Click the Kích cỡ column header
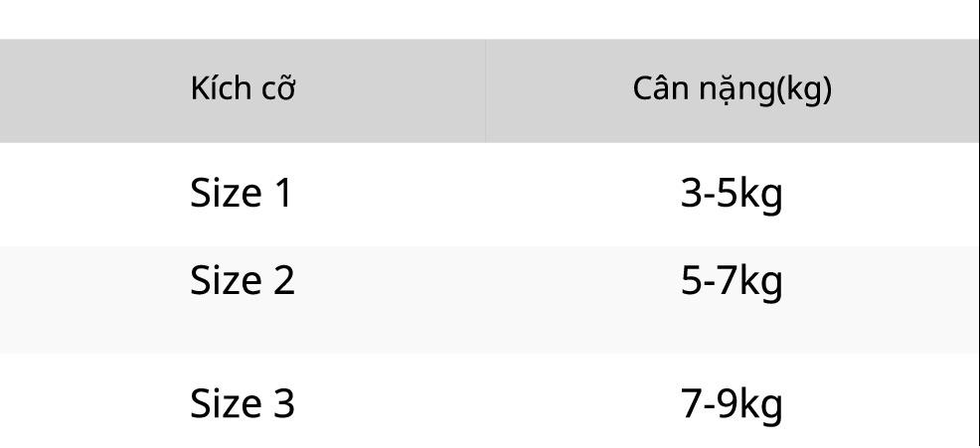 click(x=243, y=88)
